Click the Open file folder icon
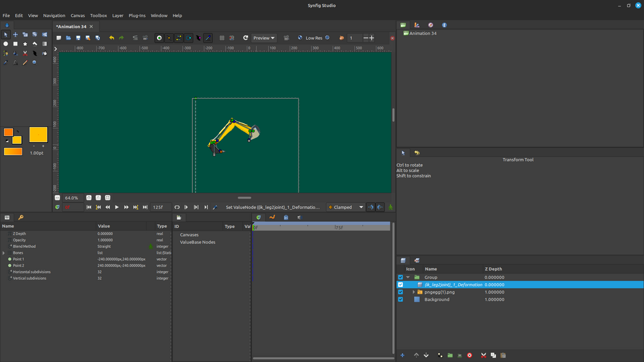Screen dimensions: 644x362 coord(69,38)
